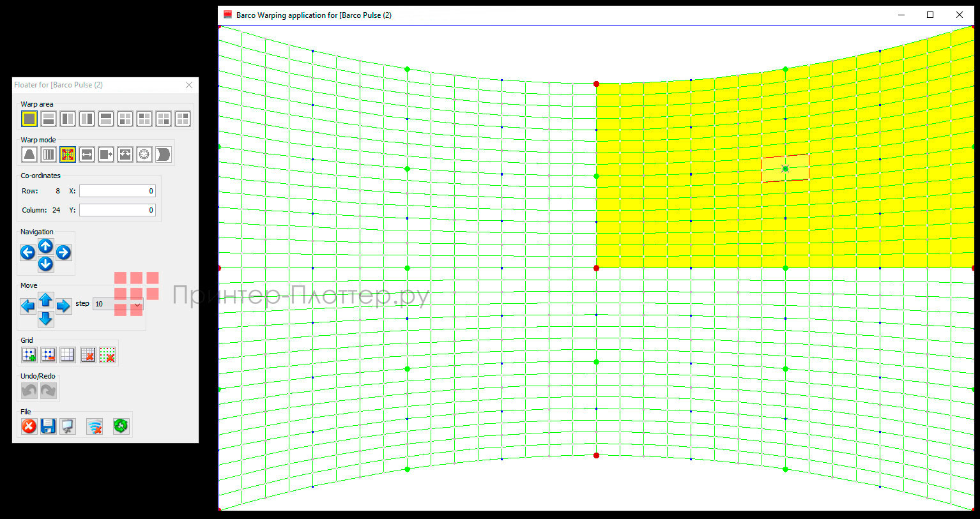This screenshot has width=980, height=519.
Task: Select the keystone trapezoid warp mode
Action: [x=29, y=154]
